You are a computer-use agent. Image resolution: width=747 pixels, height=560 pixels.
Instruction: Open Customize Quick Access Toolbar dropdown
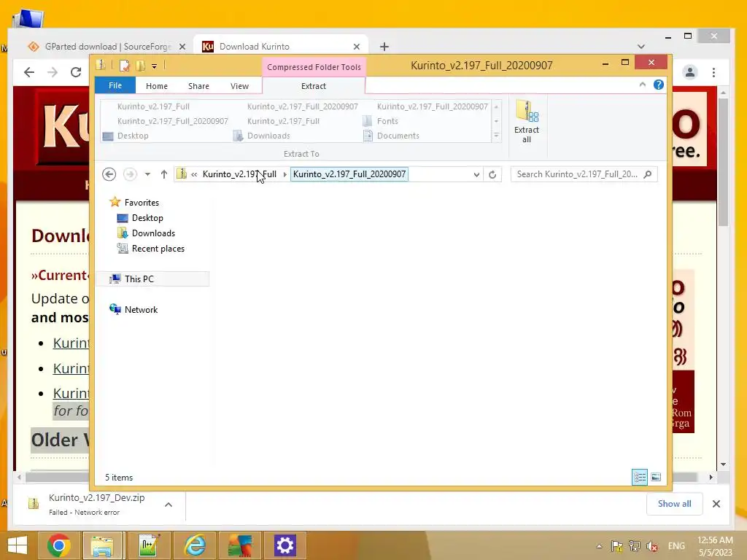click(155, 66)
